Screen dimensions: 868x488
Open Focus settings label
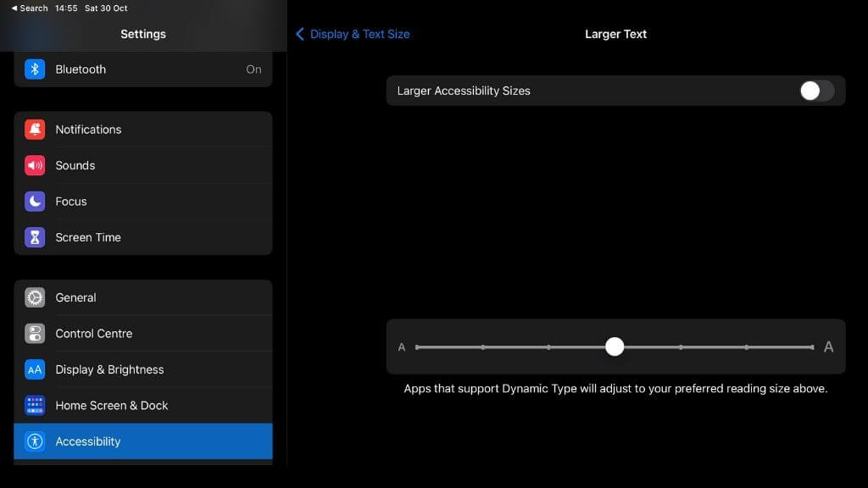pos(71,202)
